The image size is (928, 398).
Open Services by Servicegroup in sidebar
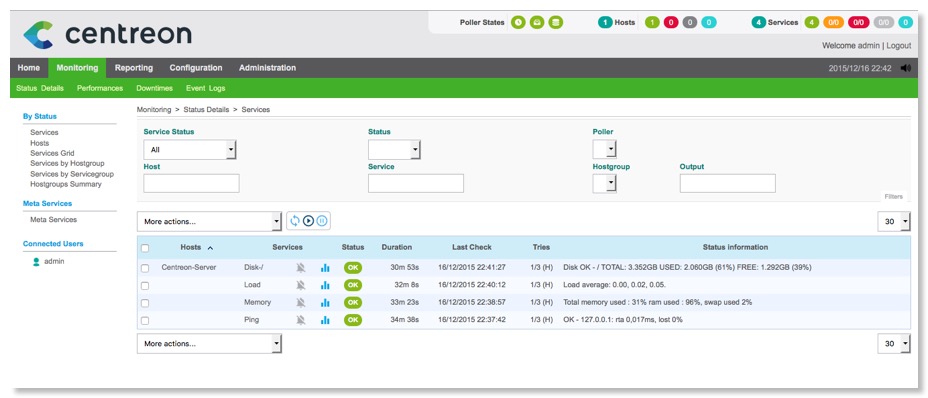(x=72, y=174)
